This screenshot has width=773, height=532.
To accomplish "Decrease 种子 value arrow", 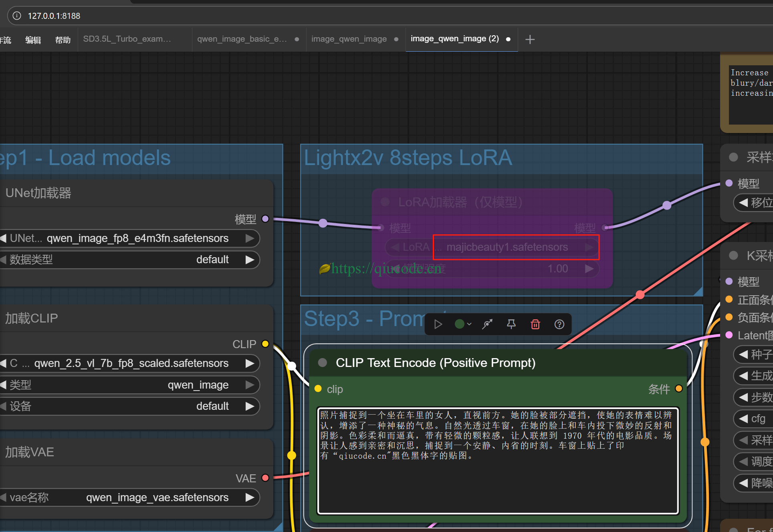I will click(x=743, y=354).
